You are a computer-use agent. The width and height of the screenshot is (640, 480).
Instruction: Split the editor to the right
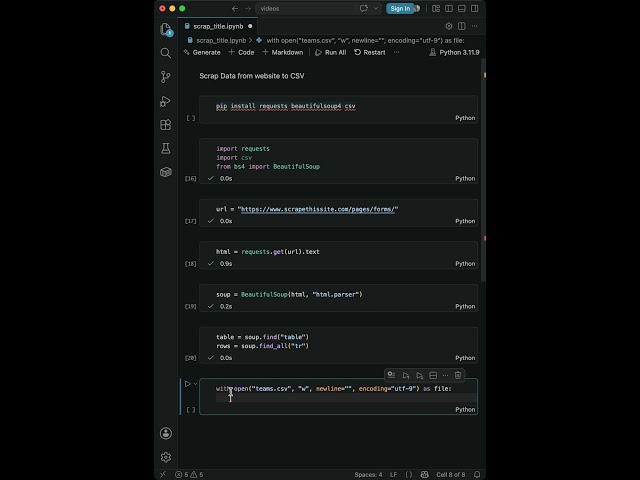pyautogui.click(x=462, y=26)
